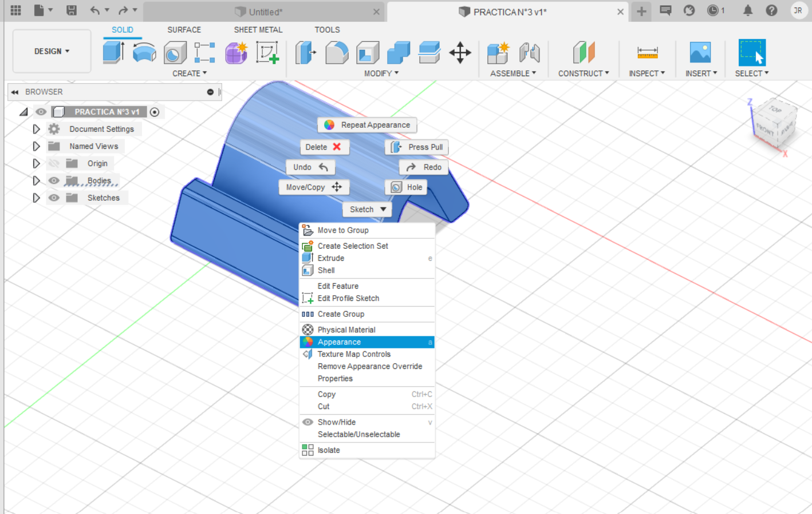Click the Create Sketch toolbar icon
The width and height of the screenshot is (812, 514).
click(x=267, y=53)
